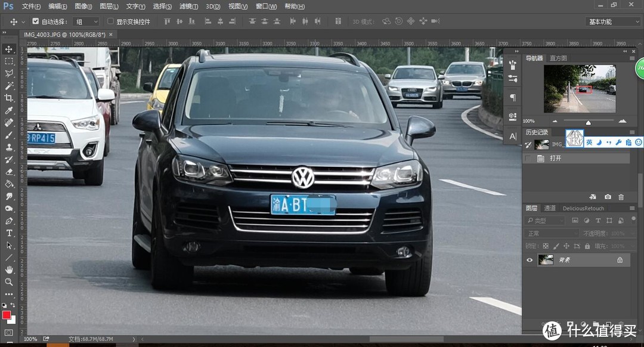Image resolution: width=644 pixels, height=347 pixels.
Task: Open the Auto-Select 组 dropdown
Action: click(86, 21)
